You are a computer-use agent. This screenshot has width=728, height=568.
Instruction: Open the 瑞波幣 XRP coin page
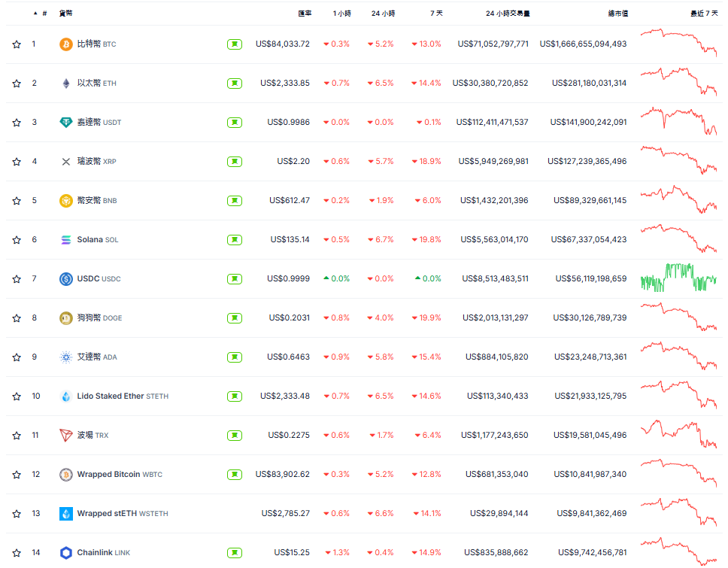(x=96, y=162)
